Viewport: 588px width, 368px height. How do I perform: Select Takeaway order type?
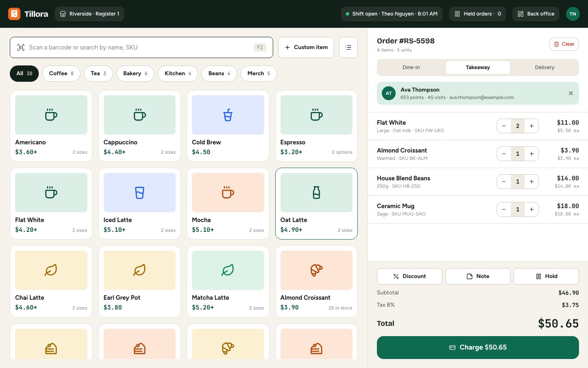click(x=478, y=67)
